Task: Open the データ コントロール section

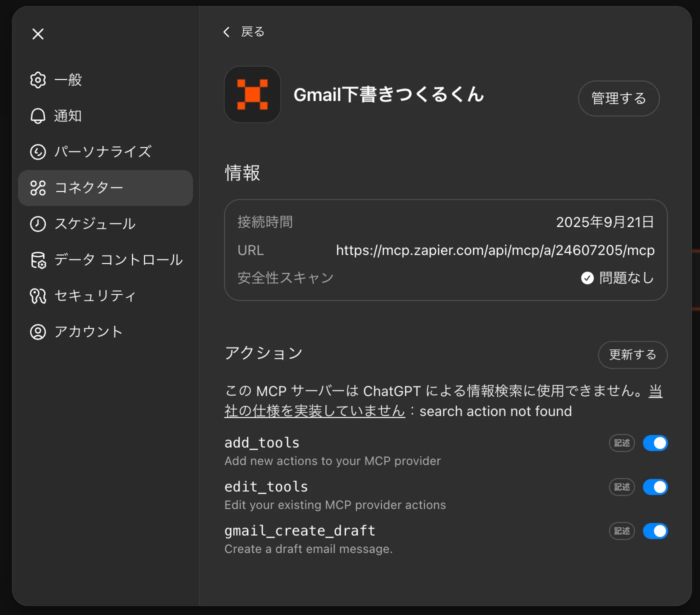Action: (105, 260)
